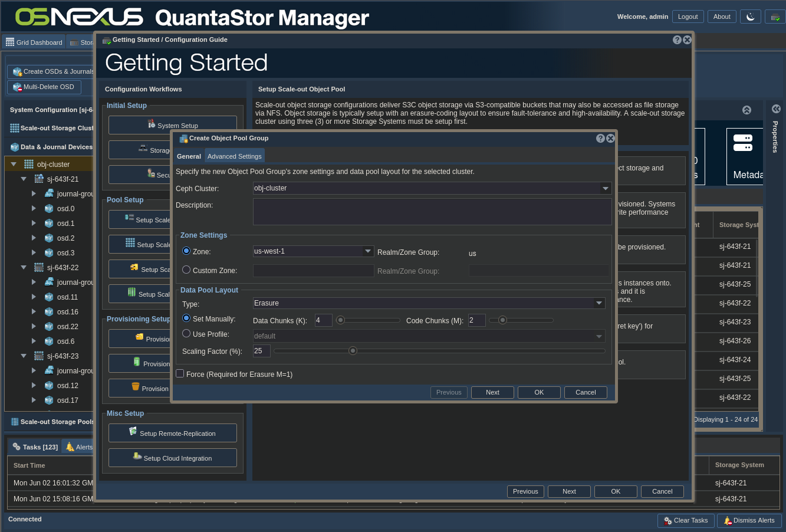Click the system status icon beside dark mode
The height and width of the screenshot is (532, 786).
[x=775, y=17]
